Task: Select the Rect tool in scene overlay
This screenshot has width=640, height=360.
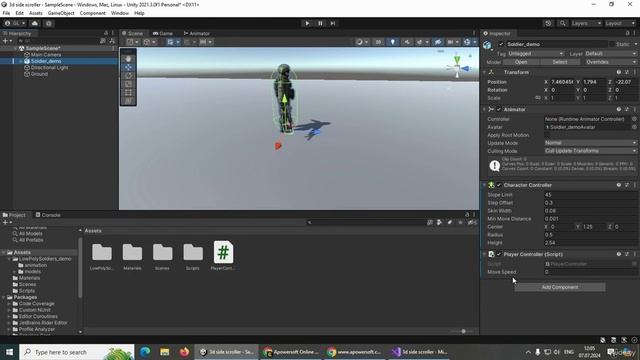Action: tap(129, 92)
